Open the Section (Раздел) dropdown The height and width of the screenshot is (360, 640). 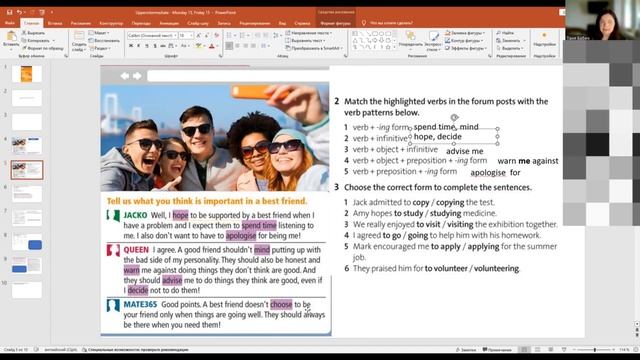tap(100, 48)
